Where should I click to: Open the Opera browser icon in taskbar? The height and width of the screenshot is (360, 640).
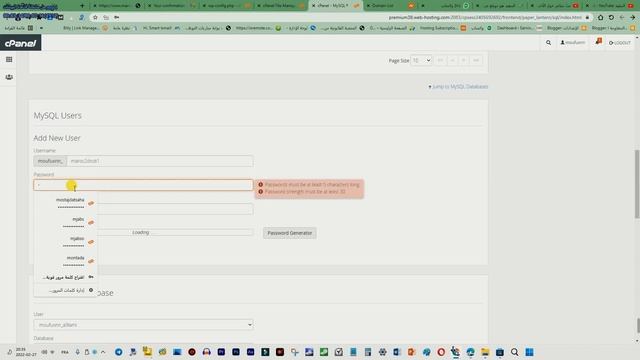[441, 352]
